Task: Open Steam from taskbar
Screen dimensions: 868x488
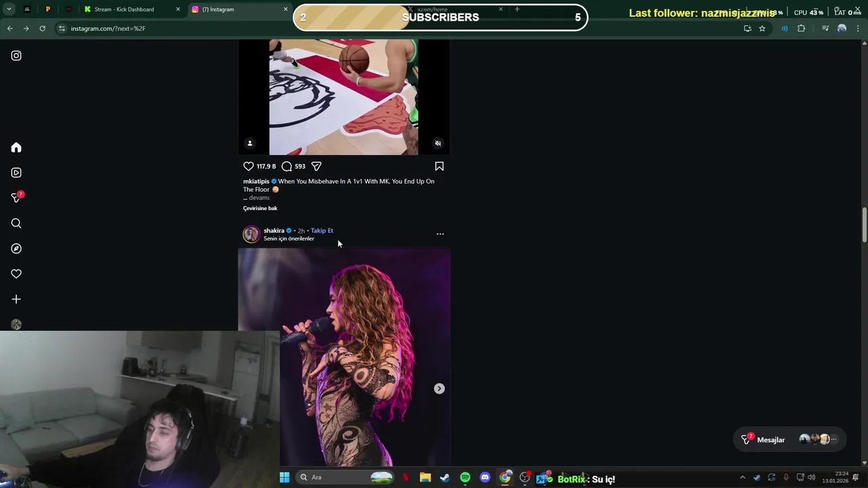Action: pyautogui.click(x=445, y=477)
